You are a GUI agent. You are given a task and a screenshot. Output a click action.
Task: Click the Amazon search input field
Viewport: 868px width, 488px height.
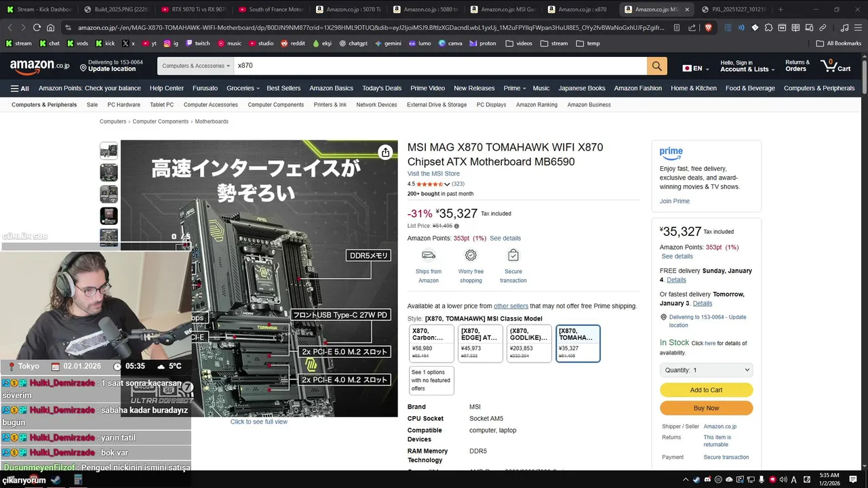[440, 66]
